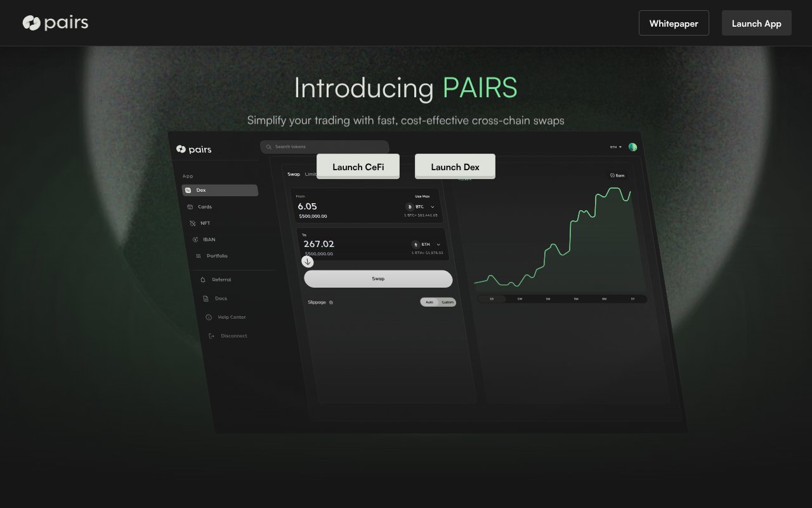The width and height of the screenshot is (812, 508).
Task: Select the IBAN icon in the sidebar
Action: coord(195,239)
